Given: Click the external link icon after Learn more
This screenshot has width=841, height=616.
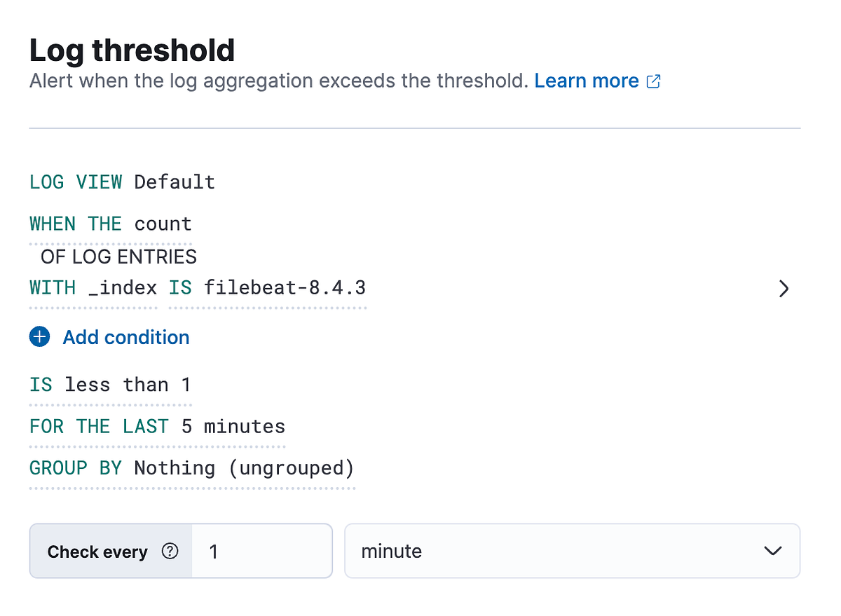Looking at the screenshot, I should (653, 81).
